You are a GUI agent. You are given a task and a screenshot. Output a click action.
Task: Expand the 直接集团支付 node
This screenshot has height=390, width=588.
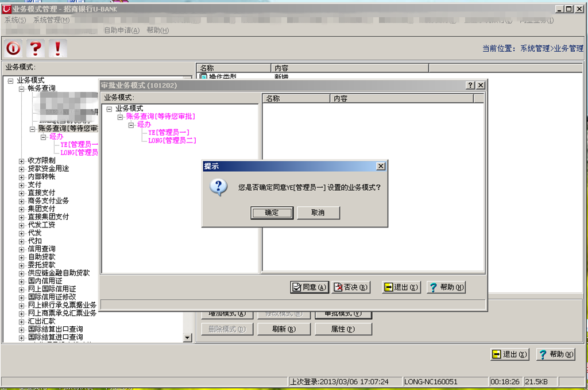coord(22,218)
